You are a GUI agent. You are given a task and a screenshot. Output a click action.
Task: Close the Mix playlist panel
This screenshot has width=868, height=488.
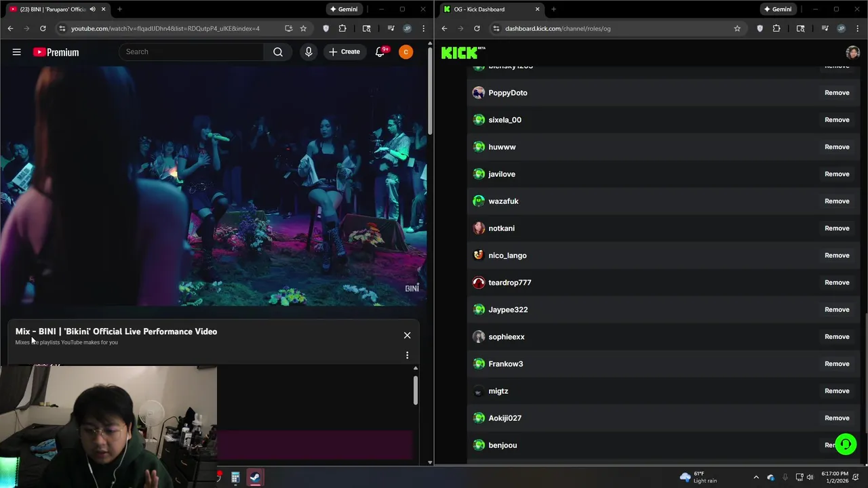click(x=407, y=335)
